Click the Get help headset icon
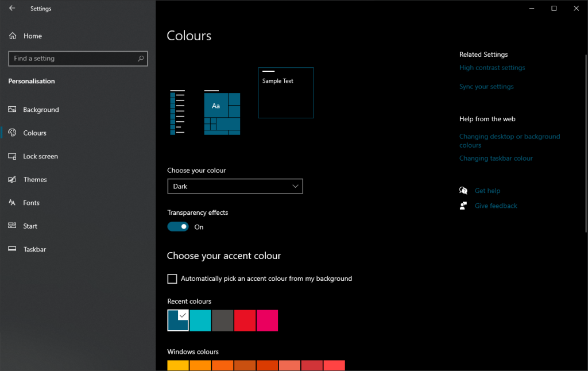 (463, 190)
